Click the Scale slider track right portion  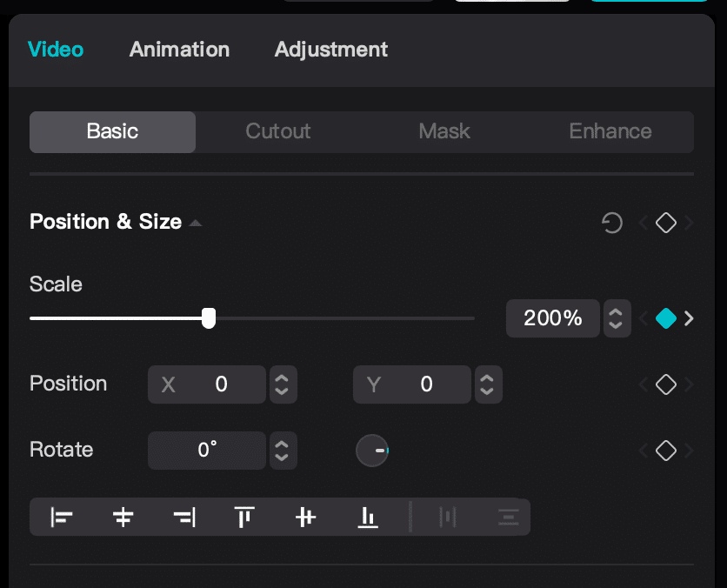click(x=345, y=318)
